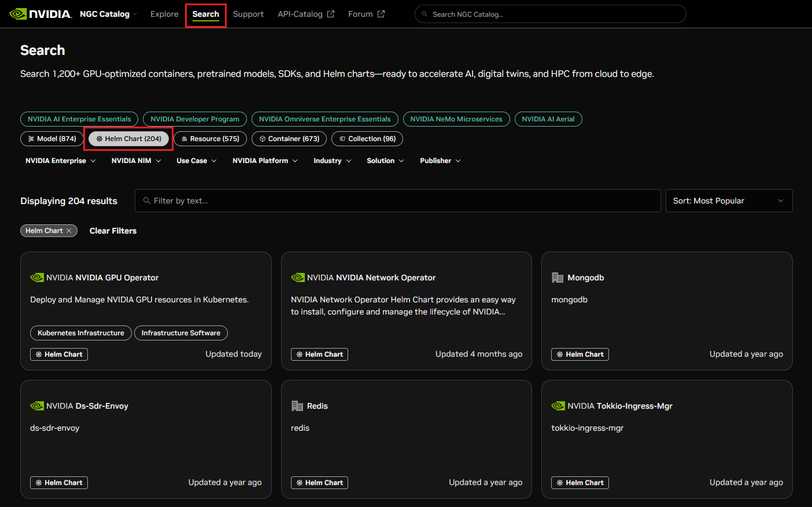Go to the Support tab

[x=248, y=14]
